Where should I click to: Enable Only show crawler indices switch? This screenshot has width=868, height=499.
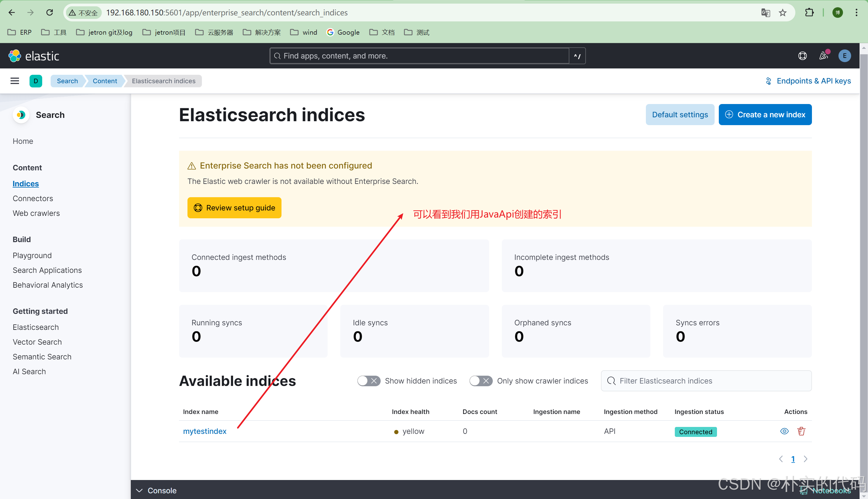pos(481,381)
